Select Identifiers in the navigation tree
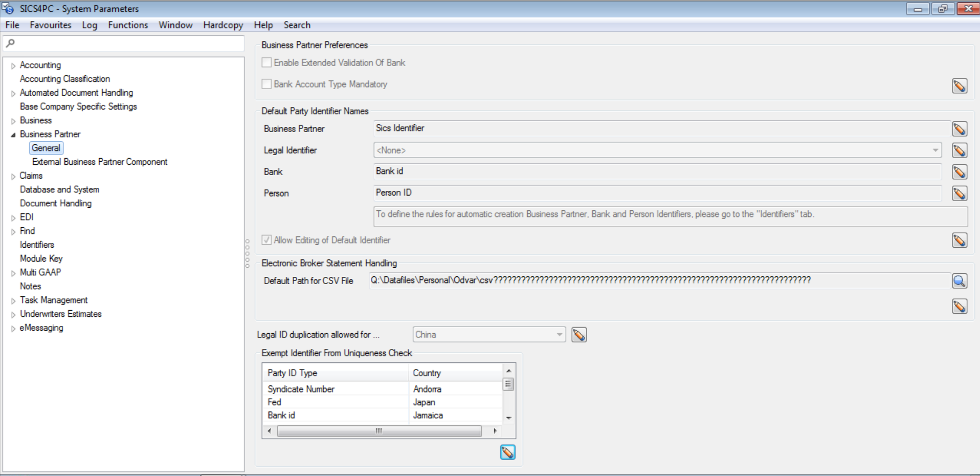The height and width of the screenshot is (476, 980). (x=37, y=245)
